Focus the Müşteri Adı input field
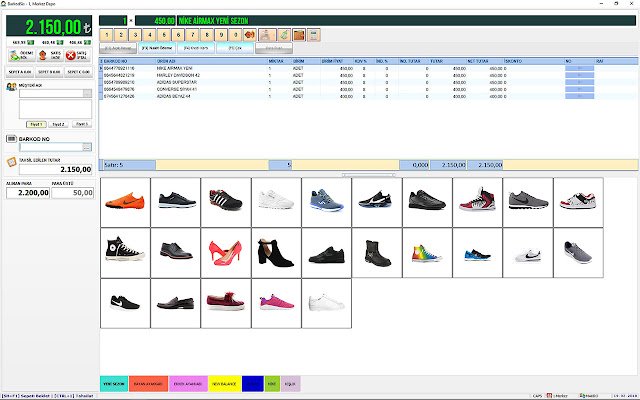Image resolution: width=640 pixels, height=400 pixels. (x=51, y=93)
